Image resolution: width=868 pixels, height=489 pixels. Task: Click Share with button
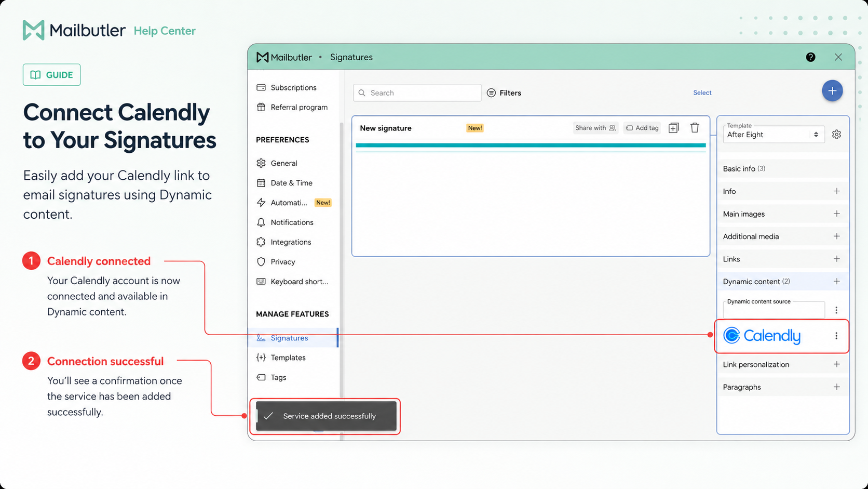(x=595, y=128)
